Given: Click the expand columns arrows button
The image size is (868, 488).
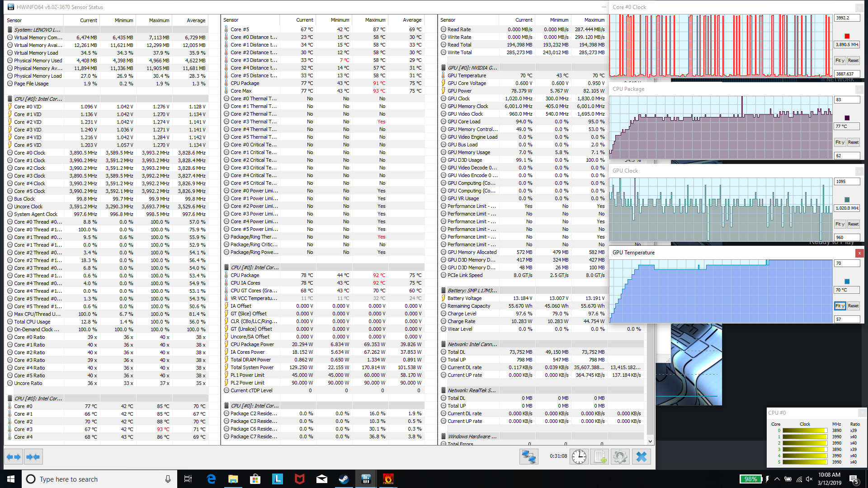Looking at the screenshot, I should tap(14, 457).
